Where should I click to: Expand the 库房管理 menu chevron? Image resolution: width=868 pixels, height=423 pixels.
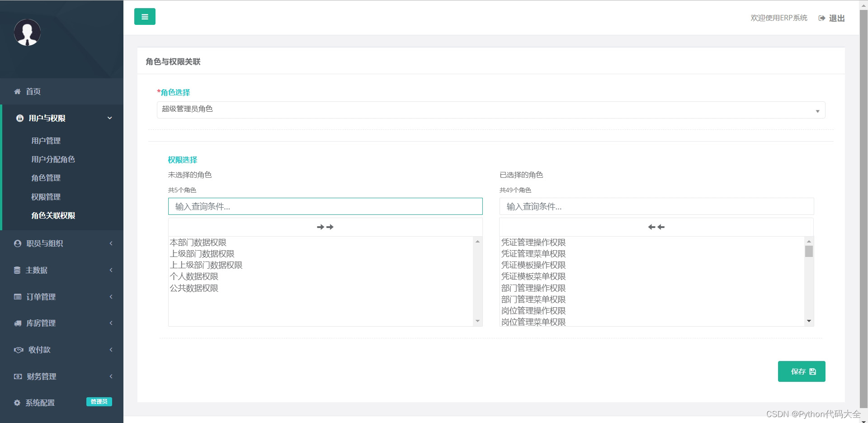pos(111,323)
